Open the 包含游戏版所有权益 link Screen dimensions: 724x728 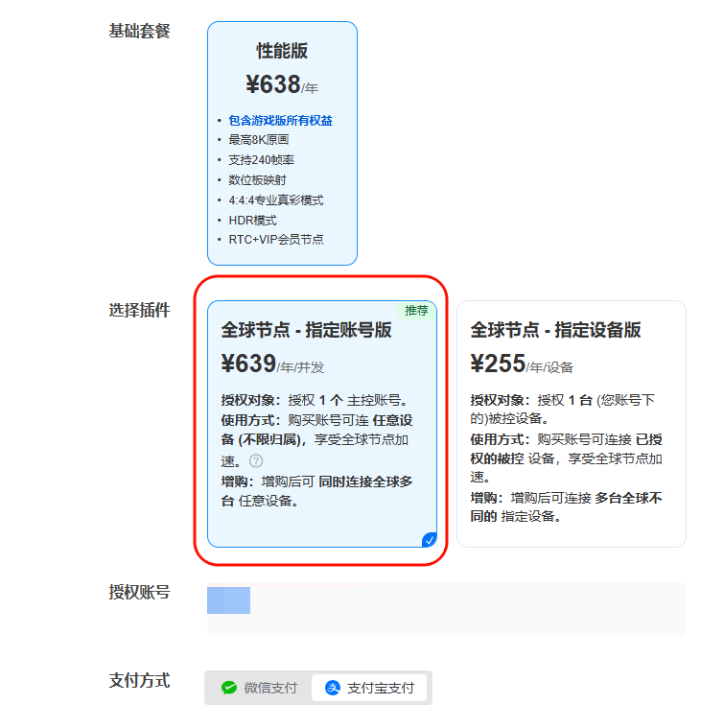pos(280,121)
